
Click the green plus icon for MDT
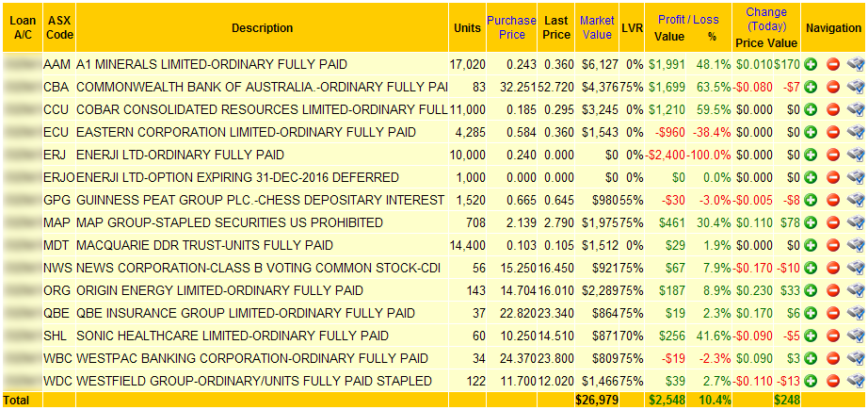811,245
